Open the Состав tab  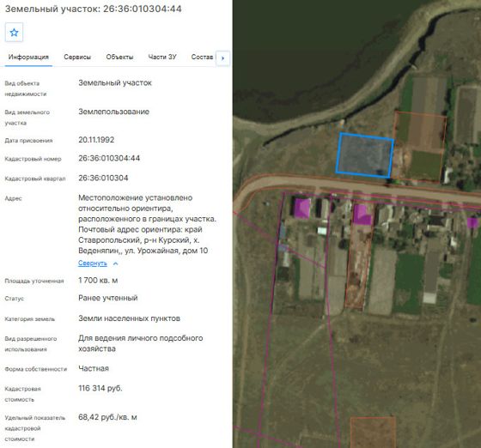pos(202,57)
